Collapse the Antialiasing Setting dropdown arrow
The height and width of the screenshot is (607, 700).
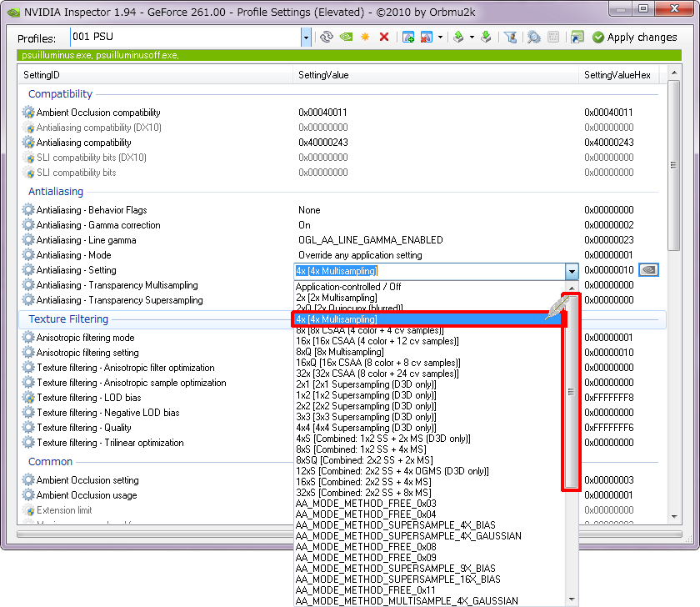[572, 271]
